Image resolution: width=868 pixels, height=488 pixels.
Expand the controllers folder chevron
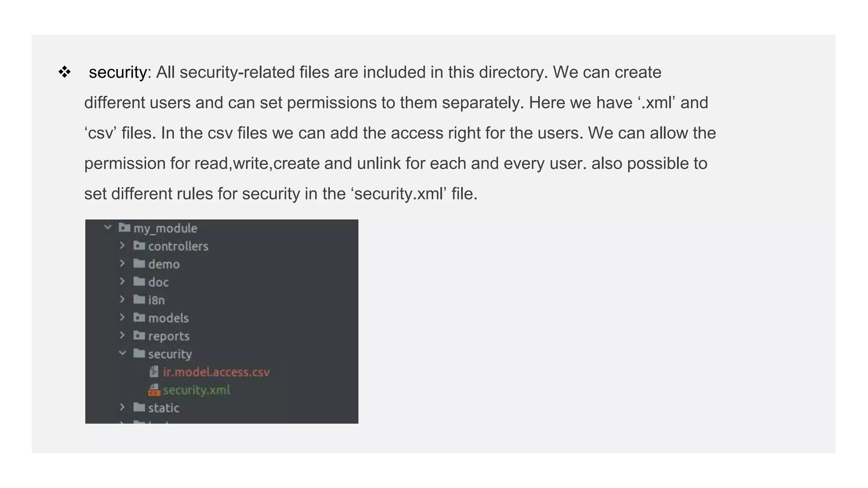pyautogui.click(x=122, y=245)
